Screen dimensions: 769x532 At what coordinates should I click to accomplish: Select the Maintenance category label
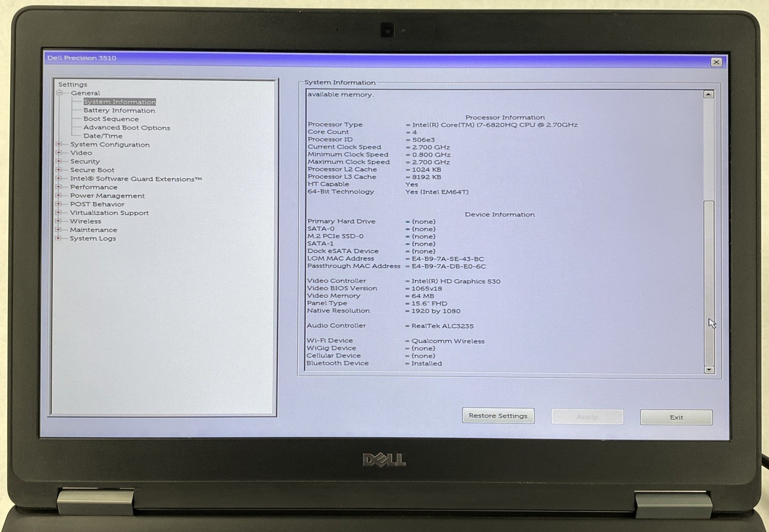[93, 230]
